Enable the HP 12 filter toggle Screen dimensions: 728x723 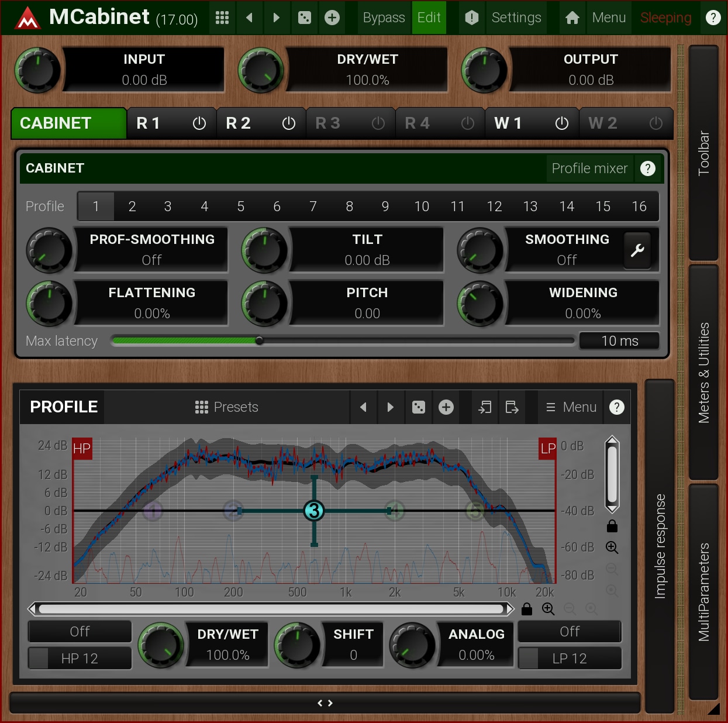[x=39, y=659]
